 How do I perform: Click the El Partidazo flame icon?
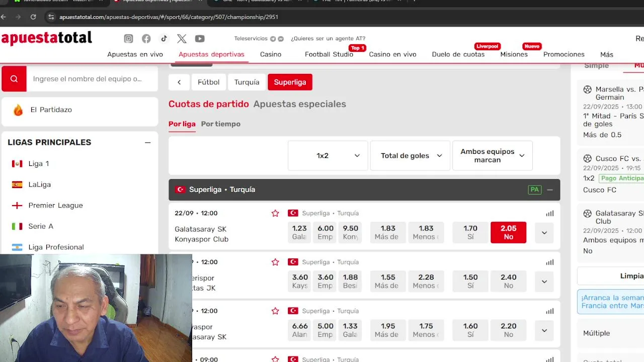[x=18, y=110]
